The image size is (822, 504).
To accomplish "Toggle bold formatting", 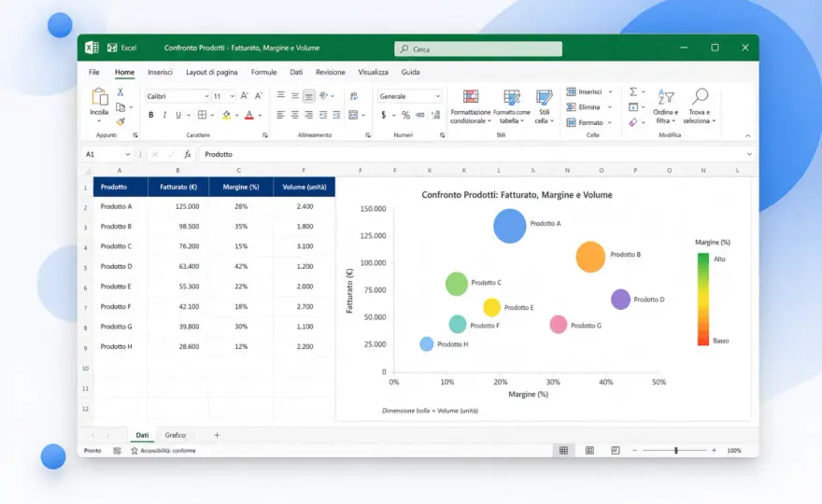I will point(151,115).
